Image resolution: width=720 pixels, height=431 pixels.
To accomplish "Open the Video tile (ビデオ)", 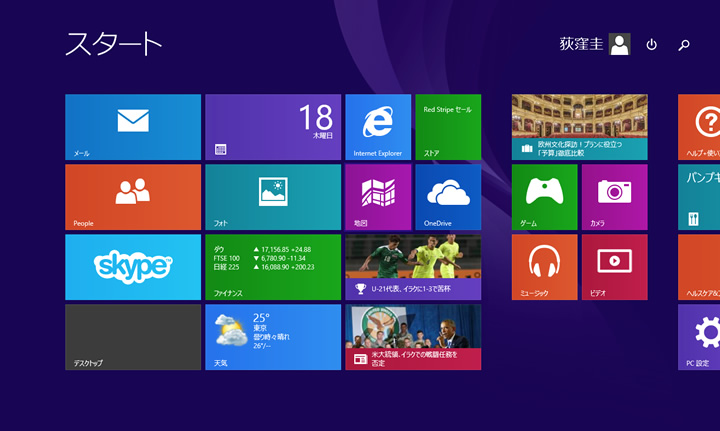I will (615, 267).
